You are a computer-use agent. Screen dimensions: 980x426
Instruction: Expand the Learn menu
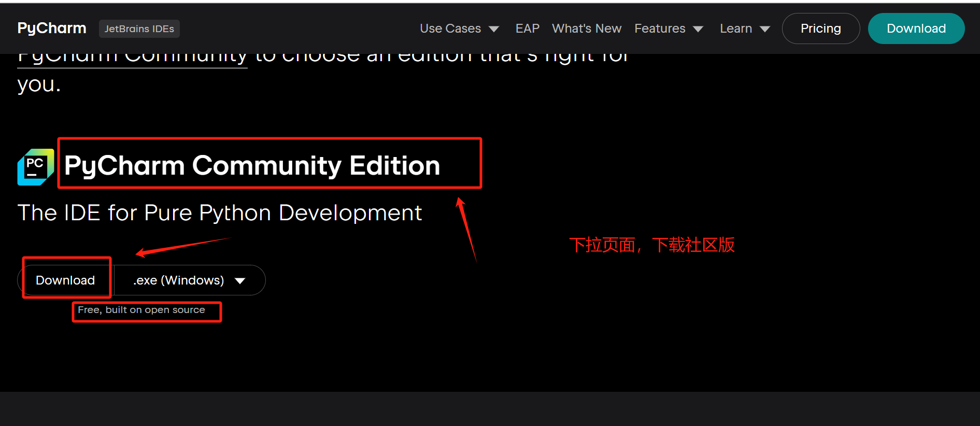(745, 29)
